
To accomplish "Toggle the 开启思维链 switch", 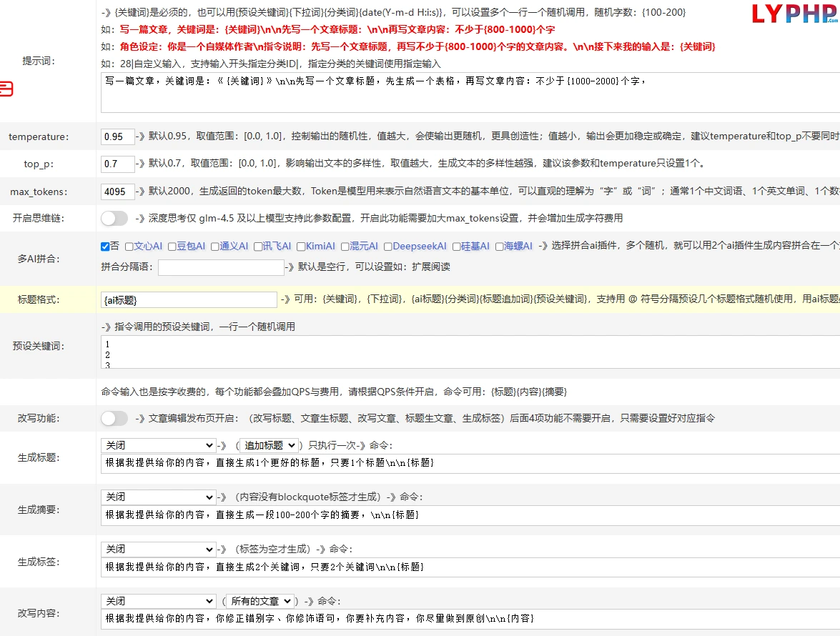I will pyautogui.click(x=114, y=219).
